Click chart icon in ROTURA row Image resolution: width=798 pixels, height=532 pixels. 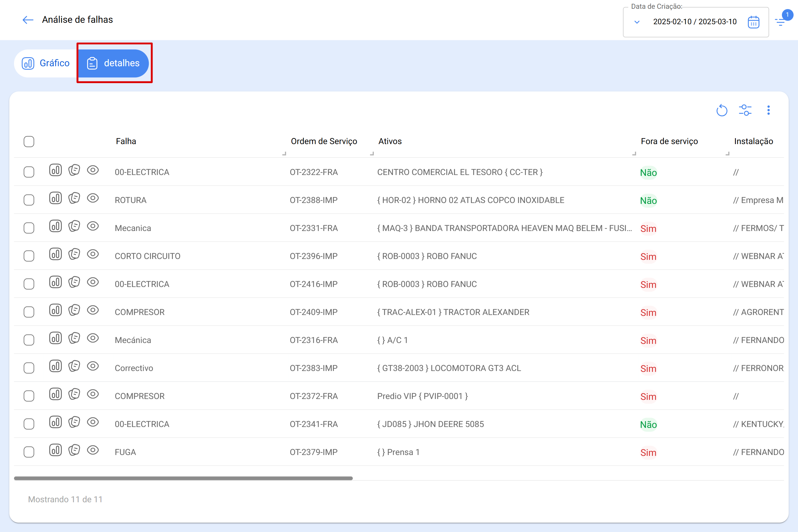[x=55, y=198]
